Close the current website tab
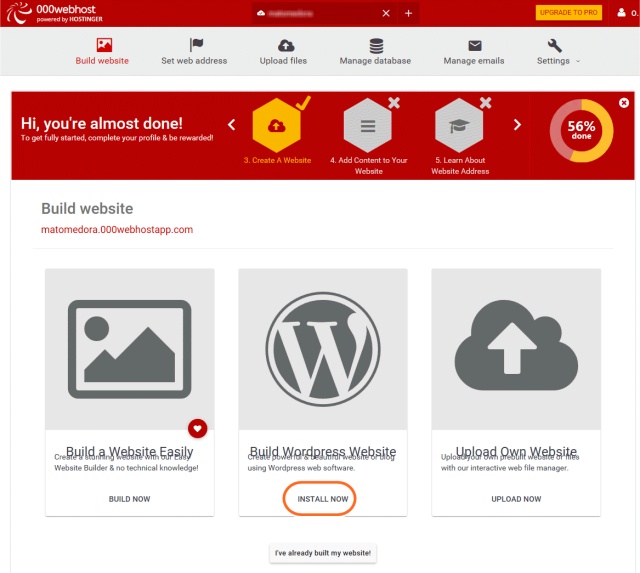Screen dimensions: 640x573 point(386,13)
